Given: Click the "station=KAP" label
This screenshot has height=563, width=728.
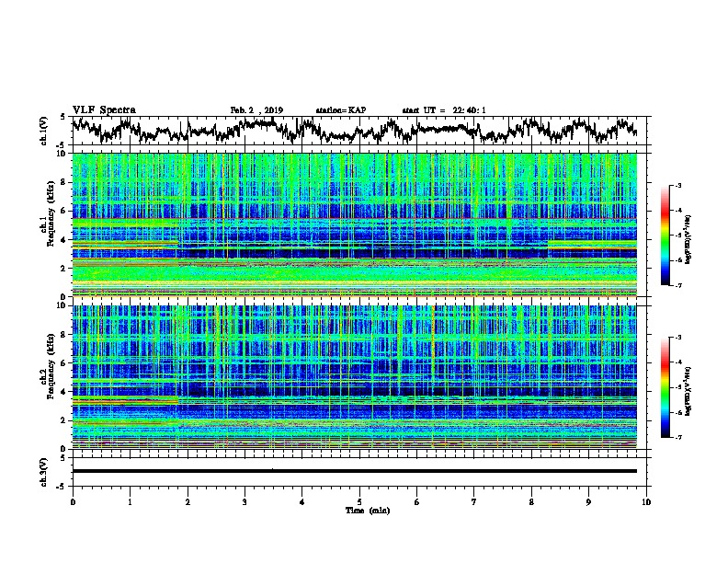Looking at the screenshot, I should [x=341, y=110].
